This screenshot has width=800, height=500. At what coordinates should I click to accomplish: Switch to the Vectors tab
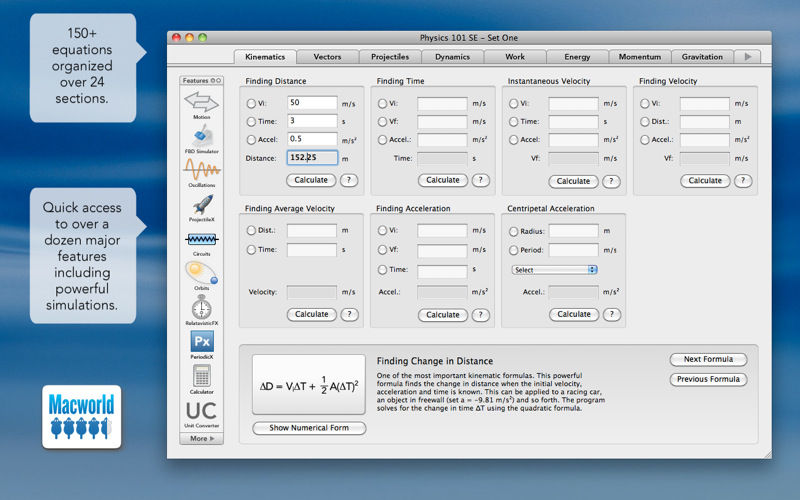click(327, 57)
